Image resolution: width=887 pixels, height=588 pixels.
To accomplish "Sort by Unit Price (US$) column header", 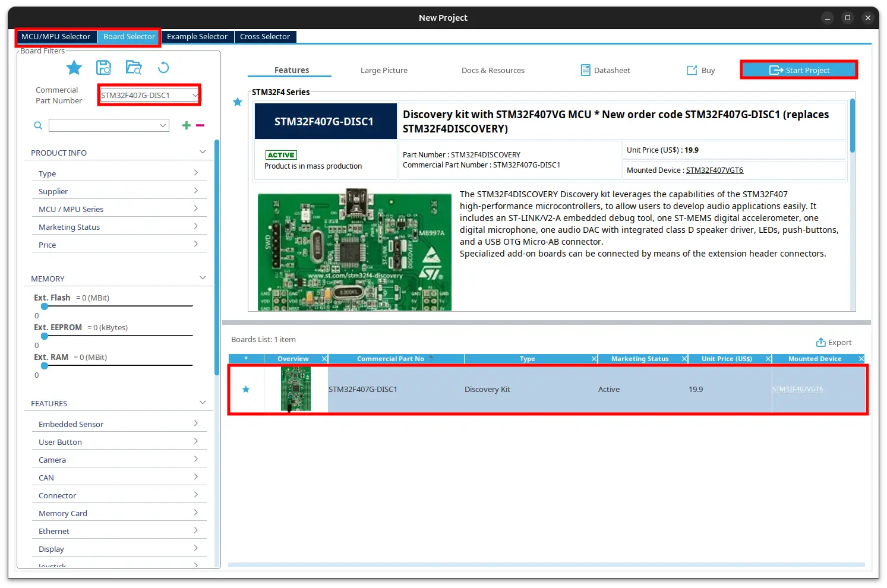I will click(727, 359).
